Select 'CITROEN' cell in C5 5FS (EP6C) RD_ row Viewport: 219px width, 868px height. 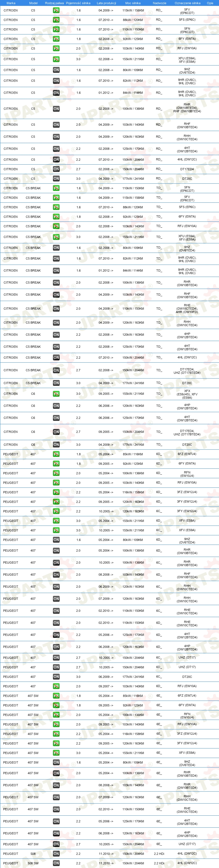tap(10, 20)
